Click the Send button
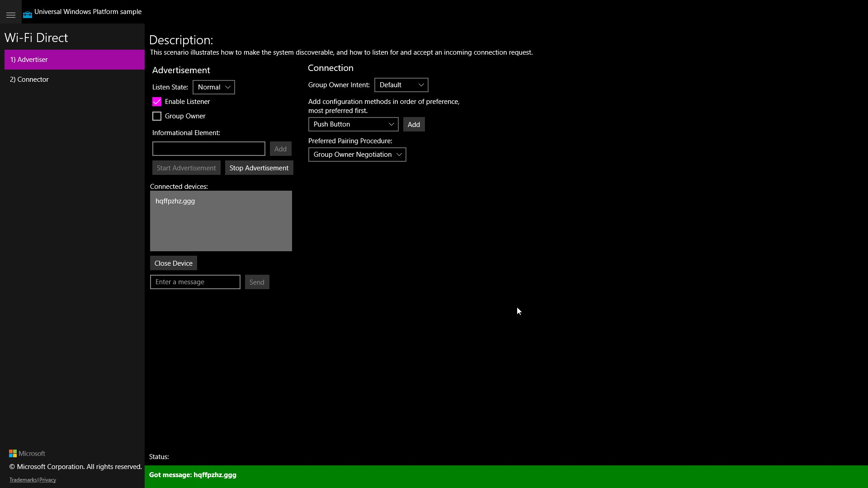The height and width of the screenshot is (488, 868). (257, 282)
